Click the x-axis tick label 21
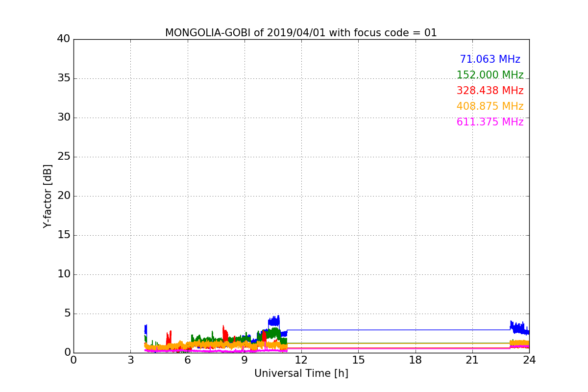This screenshot has width=588, height=392. tap(472, 361)
